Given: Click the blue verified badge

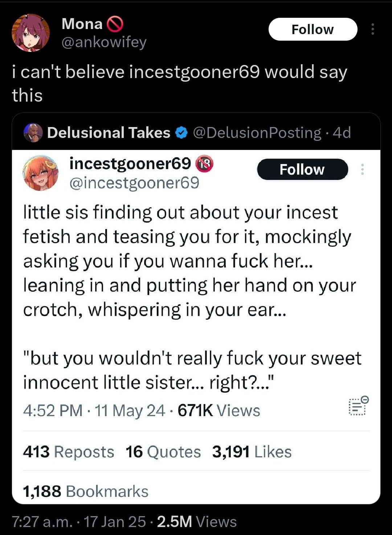Looking at the screenshot, I should click(x=181, y=133).
